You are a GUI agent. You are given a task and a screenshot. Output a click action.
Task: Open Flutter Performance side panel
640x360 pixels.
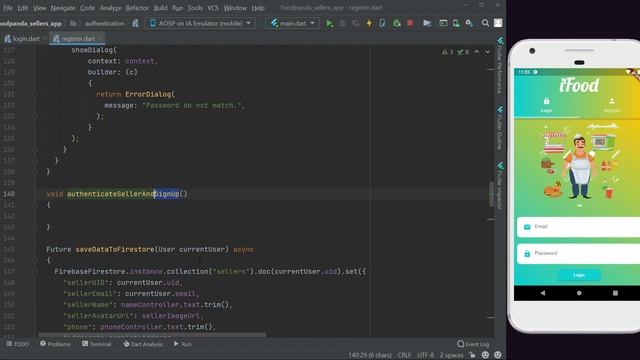(x=500, y=65)
